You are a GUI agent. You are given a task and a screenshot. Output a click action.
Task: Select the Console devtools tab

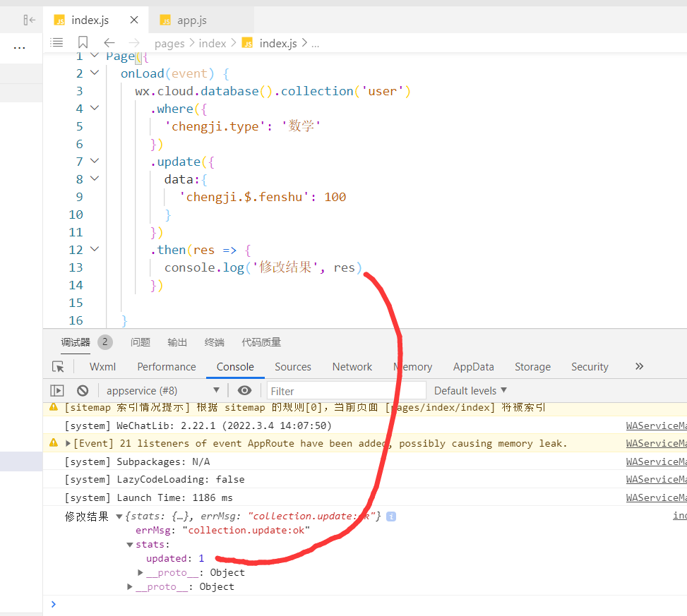[235, 367]
